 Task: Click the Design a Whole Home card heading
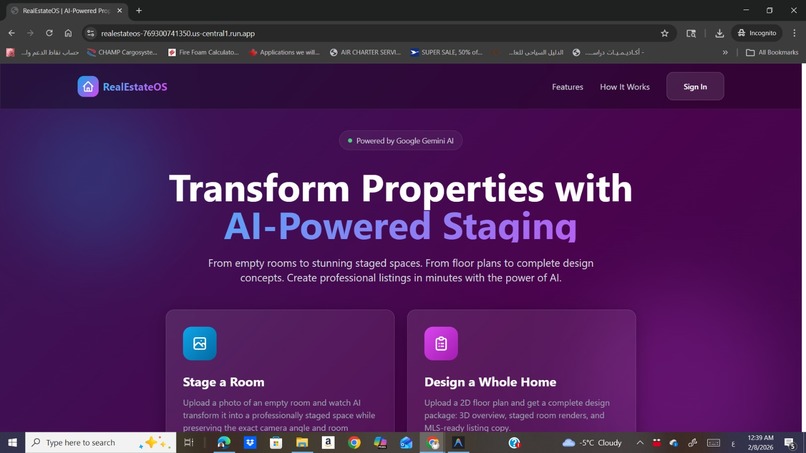pyautogui.click(x=490, y=382)
